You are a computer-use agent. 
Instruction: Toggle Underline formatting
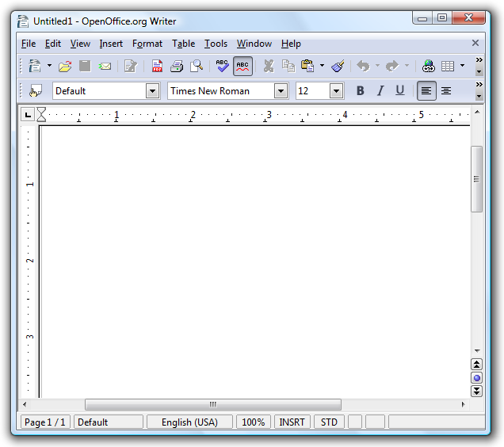(x=400, y=91)
